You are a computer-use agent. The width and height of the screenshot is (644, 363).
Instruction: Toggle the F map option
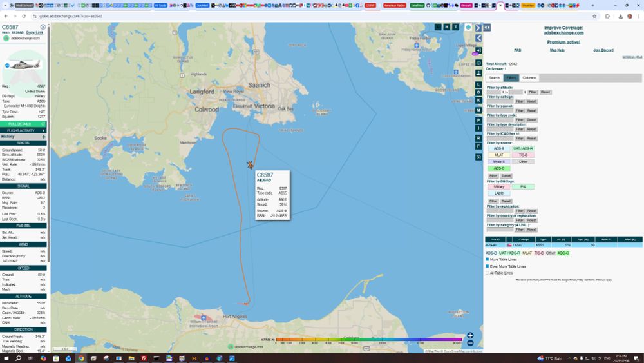coord(478,146)
